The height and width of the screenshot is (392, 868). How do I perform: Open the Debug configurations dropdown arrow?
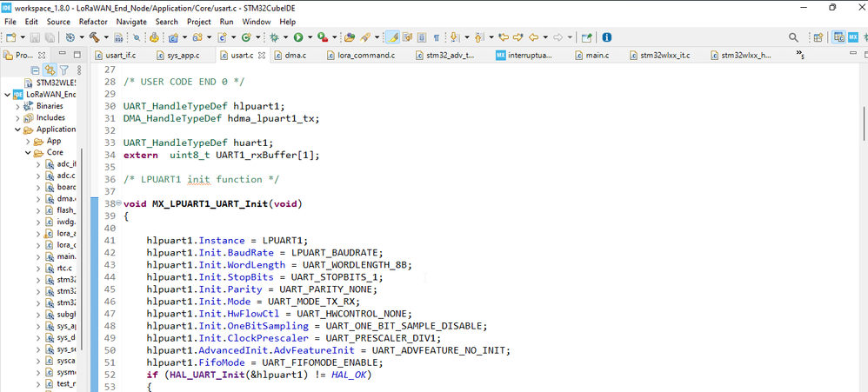(285, 37)
